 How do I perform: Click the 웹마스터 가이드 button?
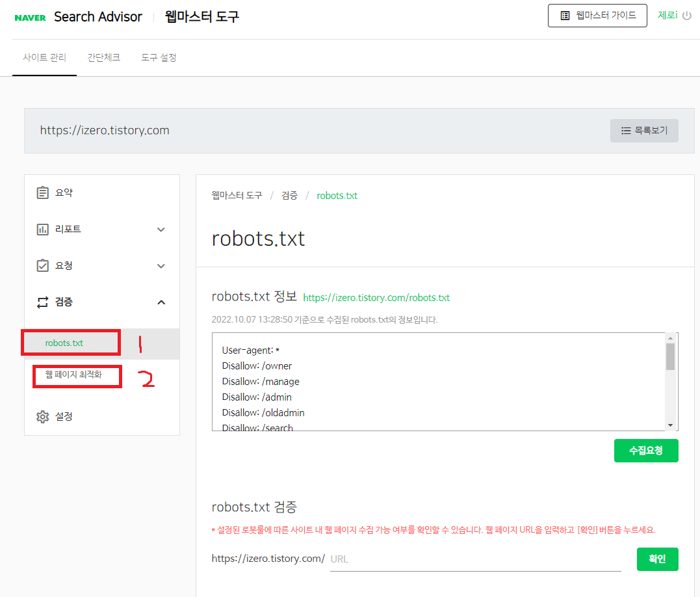[597, 16]
